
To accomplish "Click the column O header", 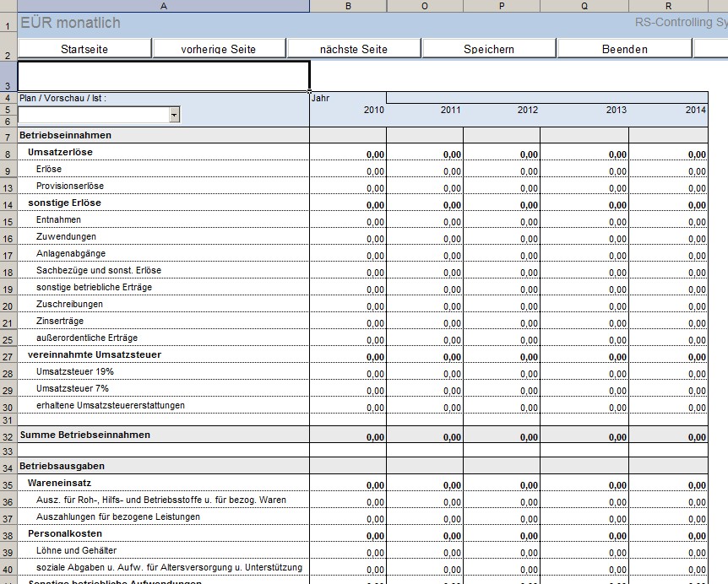I will coord(425,6).
